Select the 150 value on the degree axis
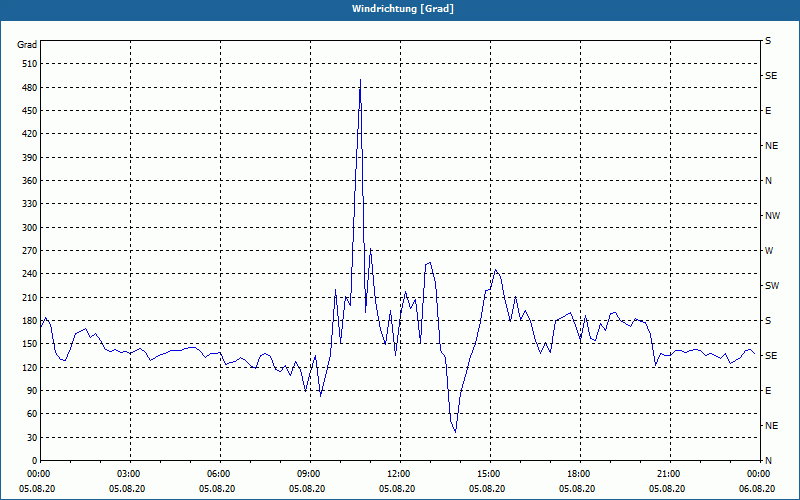Screen dimensions: 800x500 click(x=30, y=343)
